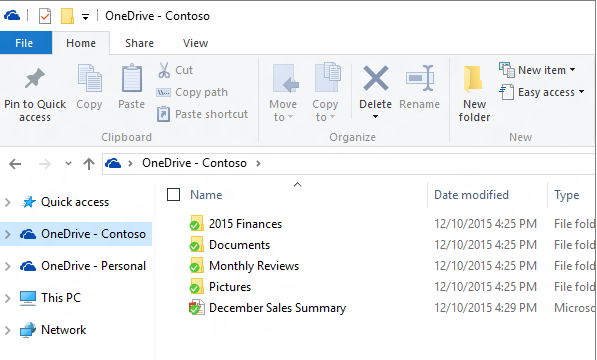Open the New item dropdown
The image size is (597, 360).
[x=537, y=70]
